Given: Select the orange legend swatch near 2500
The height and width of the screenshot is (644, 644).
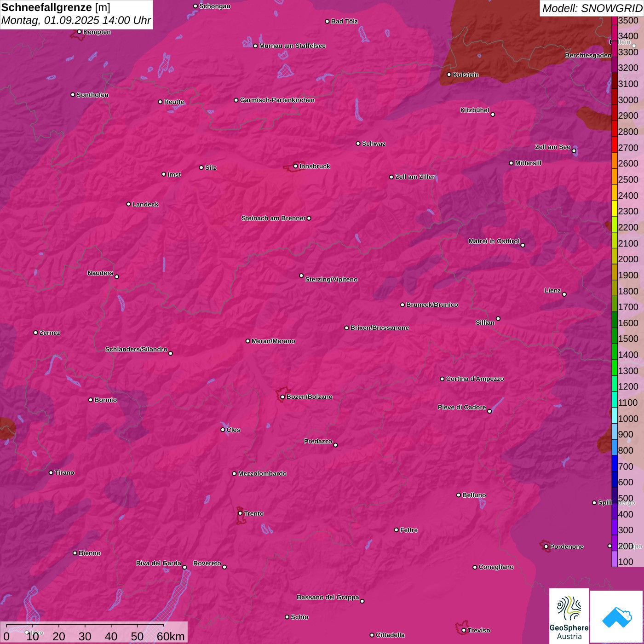Looking at the screenshot, I should 615,177.
